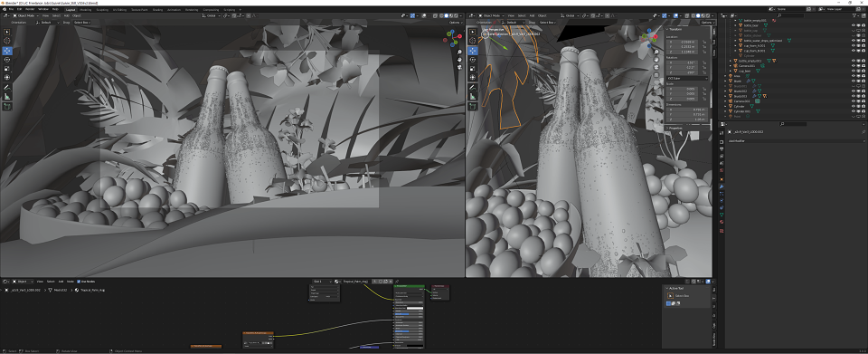Choose the Scale tool in left viewport
Viewport: 868px width, 354px height.
7,69
